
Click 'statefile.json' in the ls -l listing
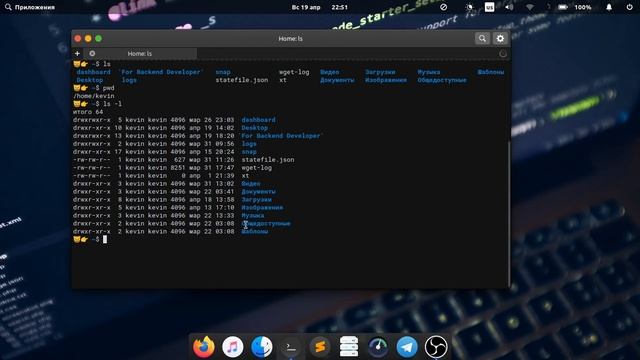268,160
